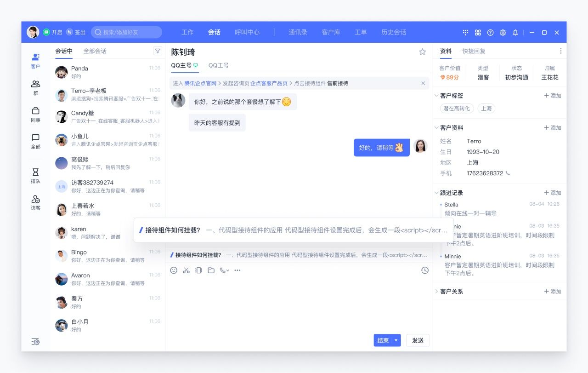588x373 pixels.
Task: Star the 陈钊琦 conversation
Action: click(x=423, y=52)
